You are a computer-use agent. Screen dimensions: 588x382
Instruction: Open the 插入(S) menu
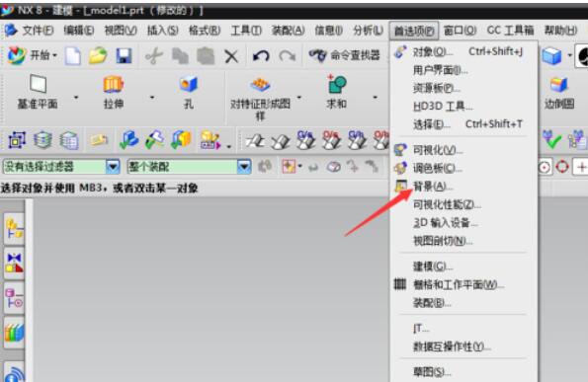pyautogui.click(x=162, y=31)
